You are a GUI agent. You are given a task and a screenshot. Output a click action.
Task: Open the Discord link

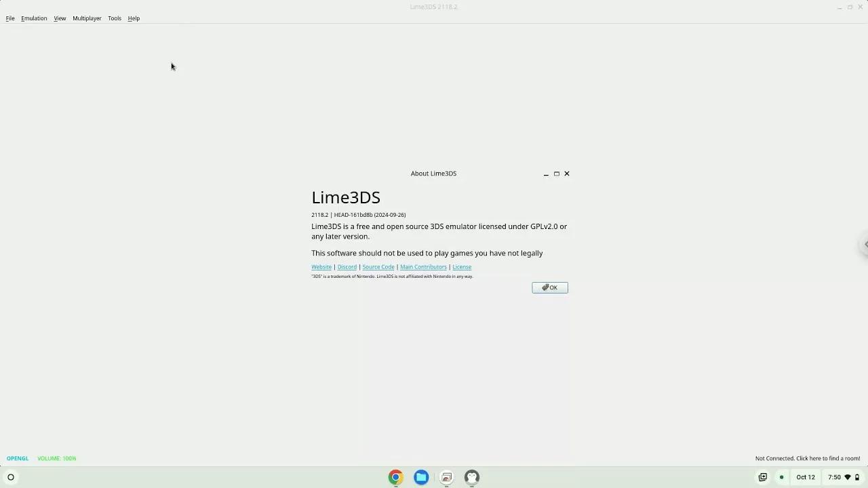347,267
